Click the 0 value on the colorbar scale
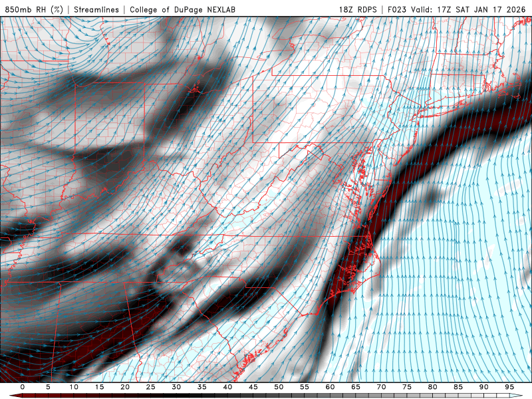532x399 pixels. tap(23, 387)
